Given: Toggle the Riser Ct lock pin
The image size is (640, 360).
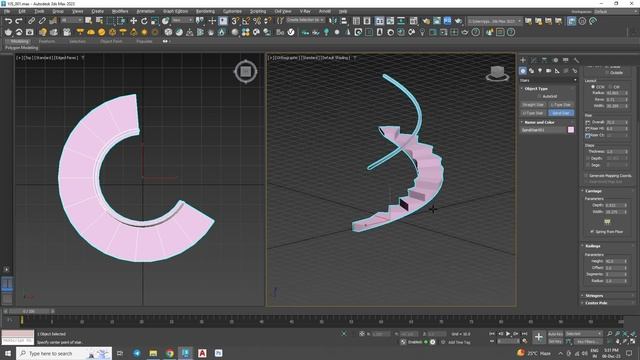Looking at the screenshot, I should (587, 135).
